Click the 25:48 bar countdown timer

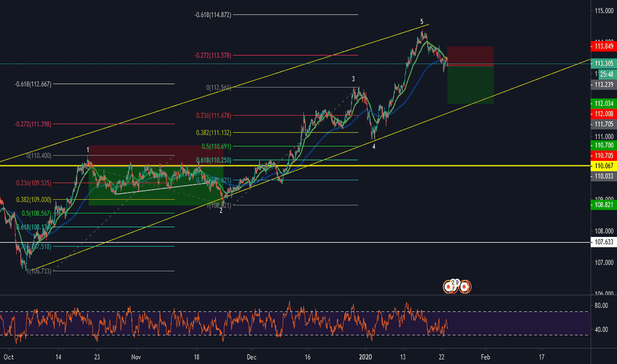605,73
